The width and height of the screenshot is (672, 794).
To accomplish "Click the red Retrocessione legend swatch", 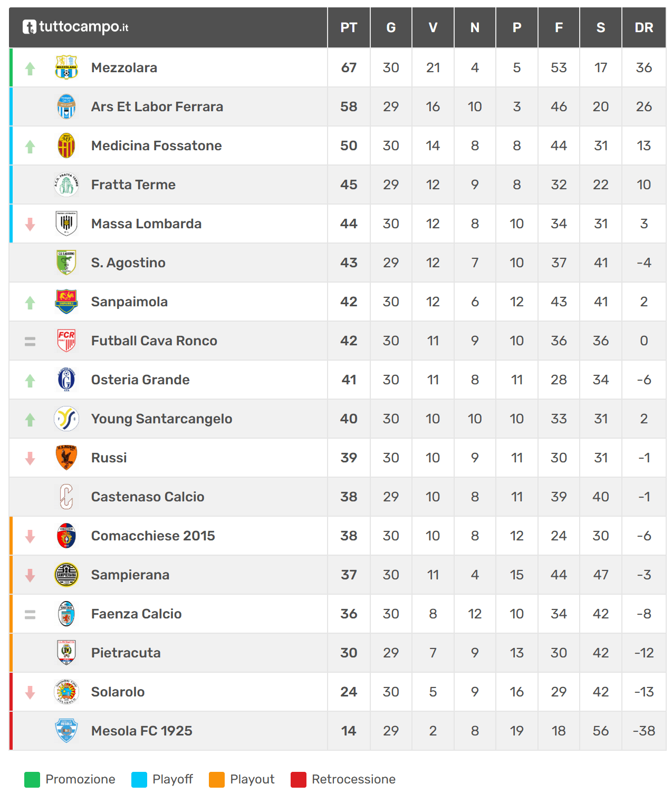I will [x=299, y=779].
